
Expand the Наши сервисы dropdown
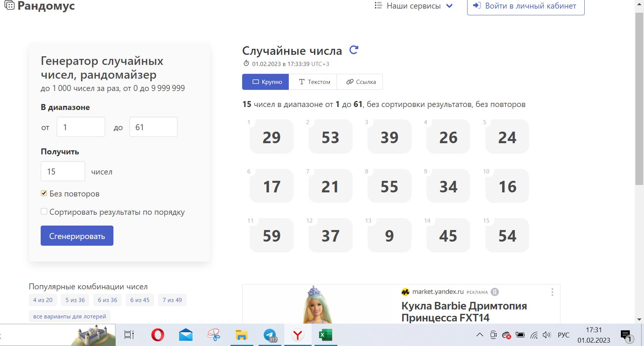click(x=413, y=6)
